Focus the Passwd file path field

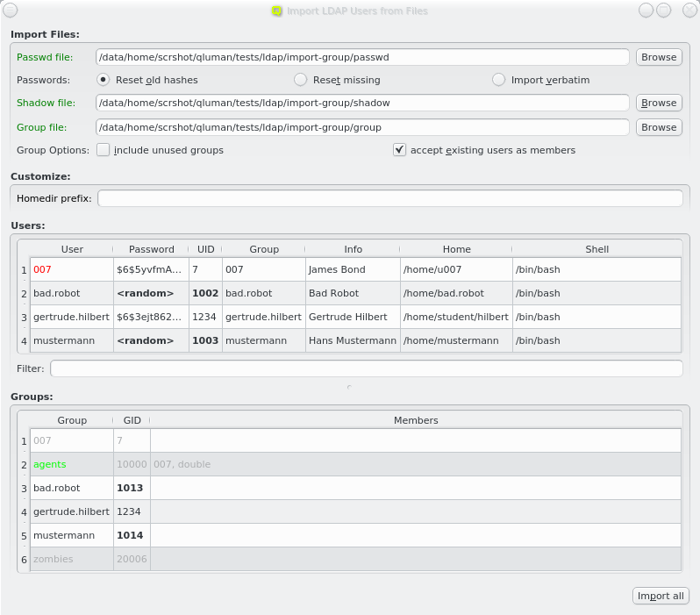(x=362, y=57)
